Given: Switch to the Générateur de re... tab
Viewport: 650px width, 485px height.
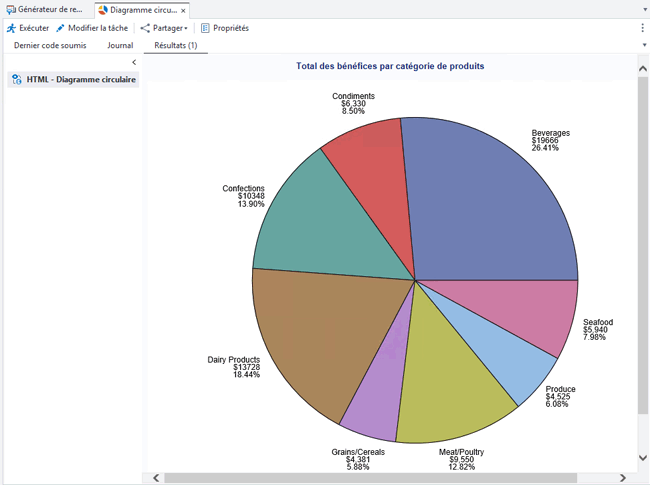Looking at the screenshot, I should [44, 10].
